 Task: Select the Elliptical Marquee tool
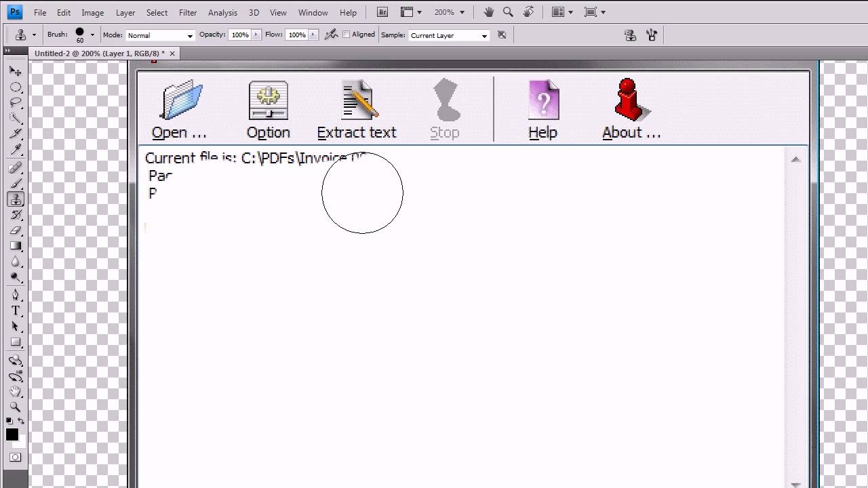pyautogui.click(x=15, y=87)
